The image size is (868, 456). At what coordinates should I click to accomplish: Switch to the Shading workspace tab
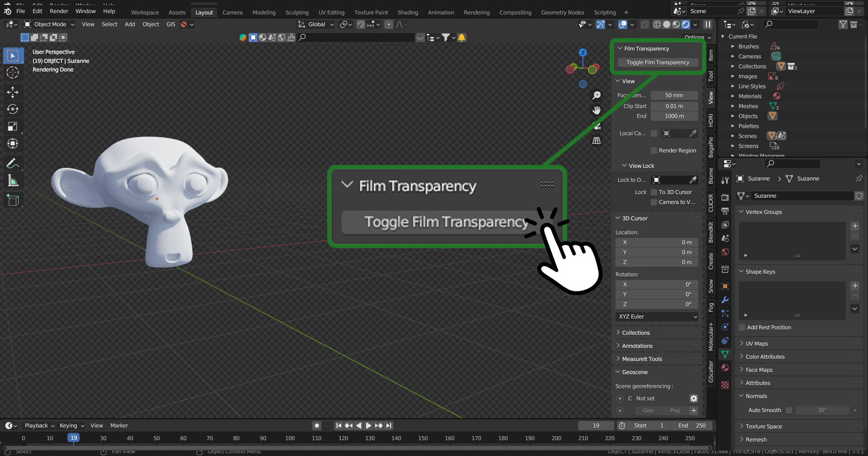(x=408, y=12)
